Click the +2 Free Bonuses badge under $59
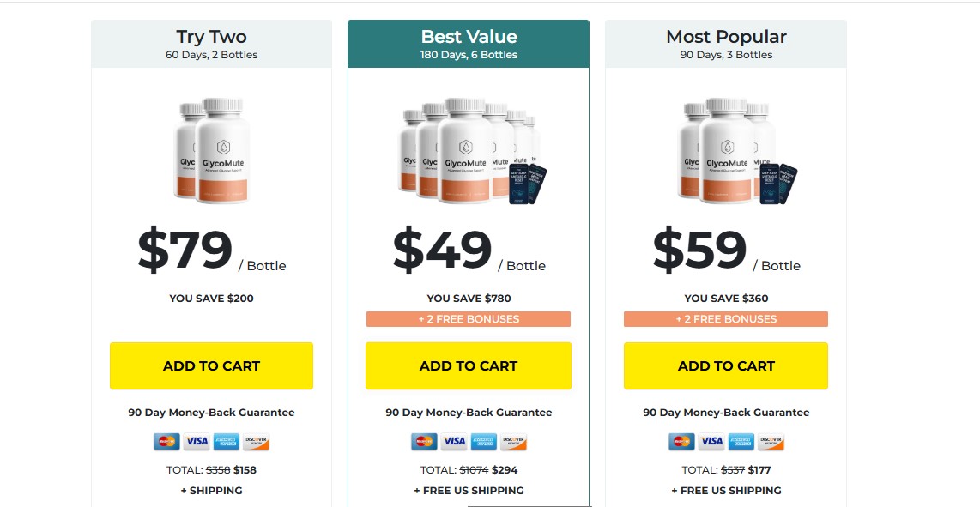Viewport: 980px width, 507px height. coord(726,319)
